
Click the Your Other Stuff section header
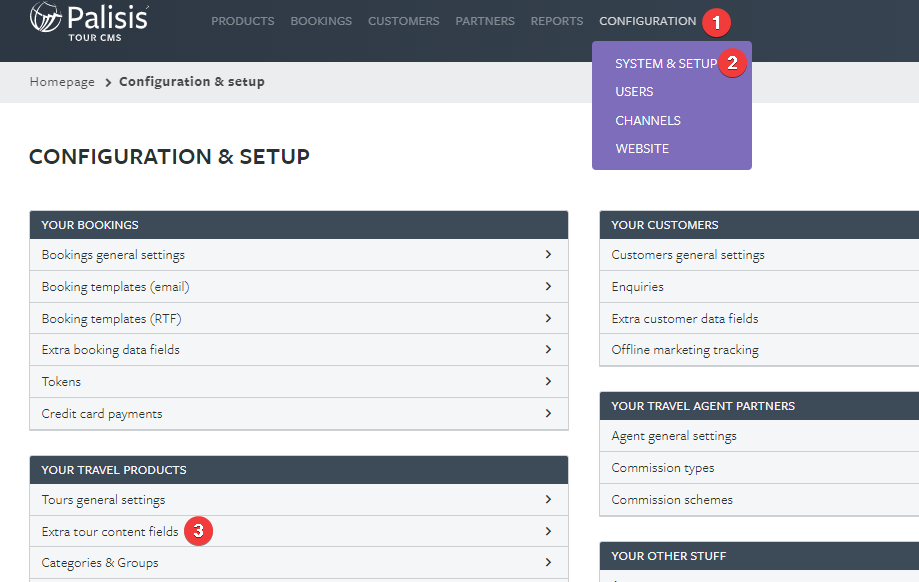coord(759,556)
